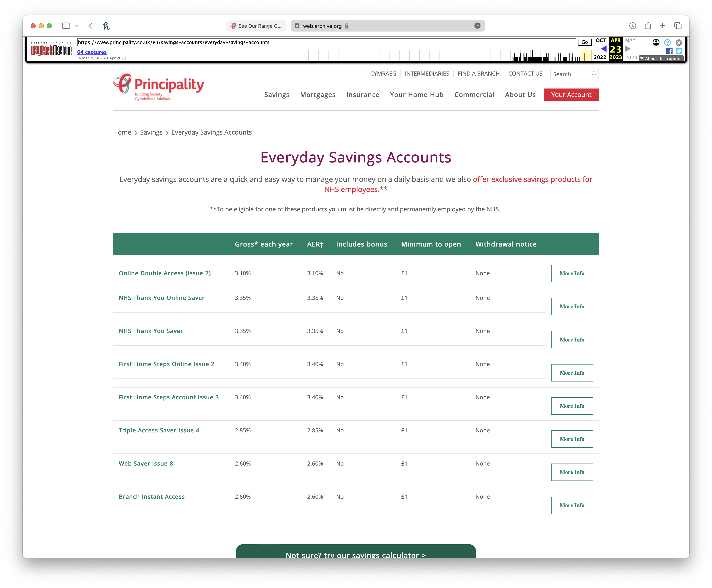
Task: Select the OCT 2022 capture month
Action: point(600,49)
